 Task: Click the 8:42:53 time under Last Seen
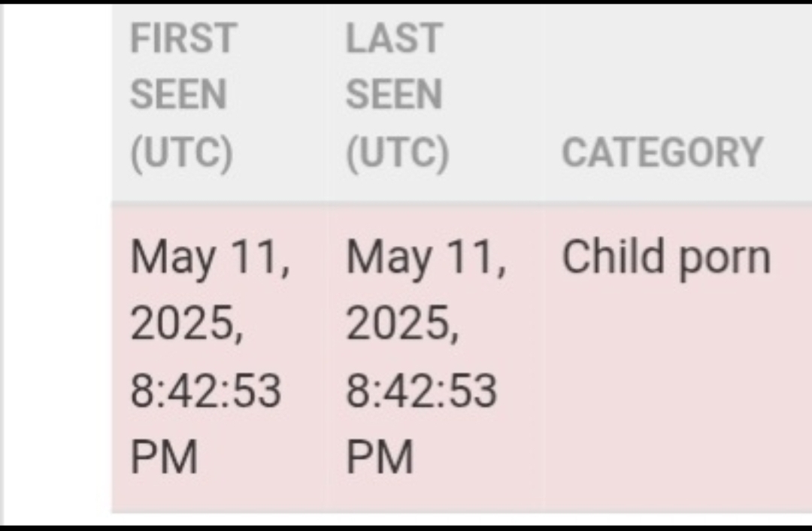422,390
